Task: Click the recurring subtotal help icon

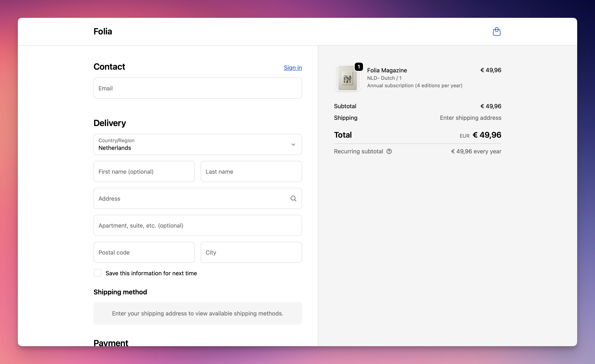Action: tap(389, 151)
